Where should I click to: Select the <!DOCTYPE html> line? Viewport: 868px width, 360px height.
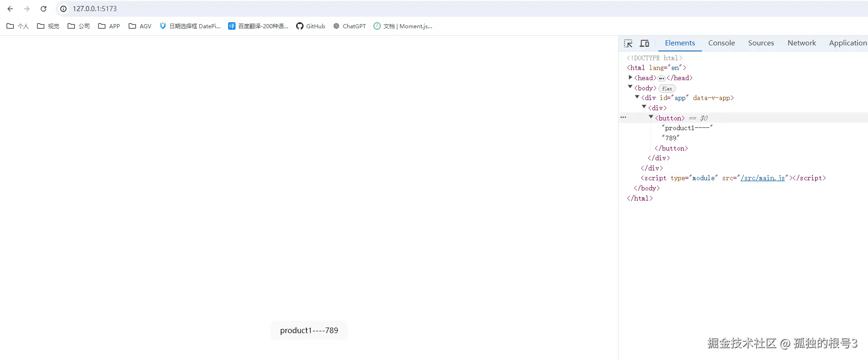[x=654, y=58]
